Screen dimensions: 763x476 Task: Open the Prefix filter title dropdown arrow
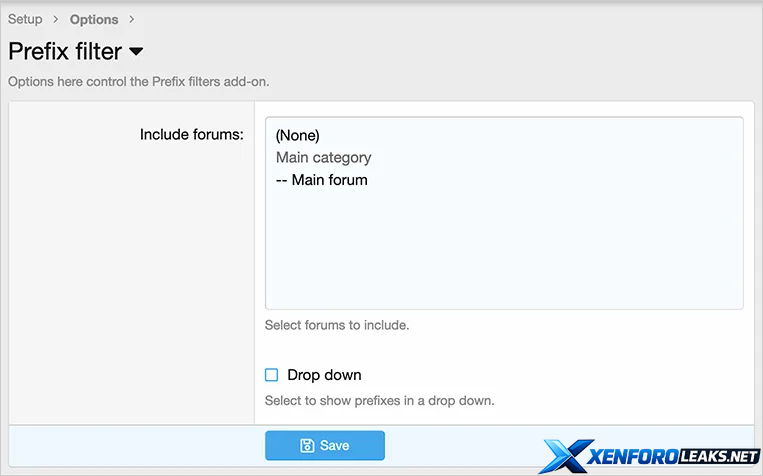click(x=137, y=51)
